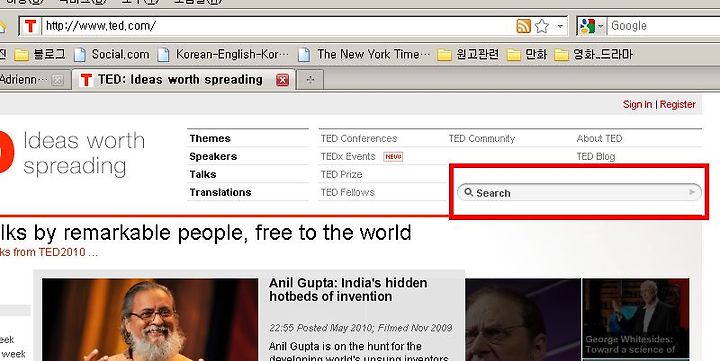Screen dimensions: 720x361
Task: Click the 'Ideas worth spreading' logo text
Action: [84, 153]
